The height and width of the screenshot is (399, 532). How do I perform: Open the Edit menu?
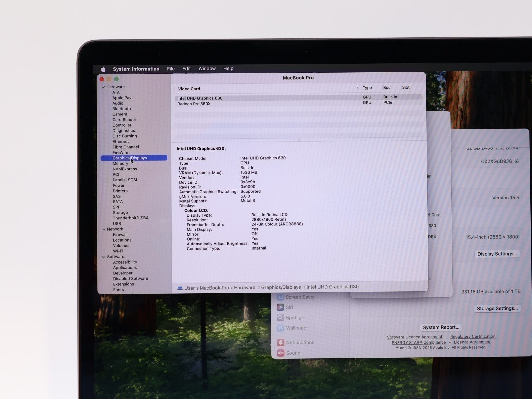pyautogui.click(x=186, y=69)
